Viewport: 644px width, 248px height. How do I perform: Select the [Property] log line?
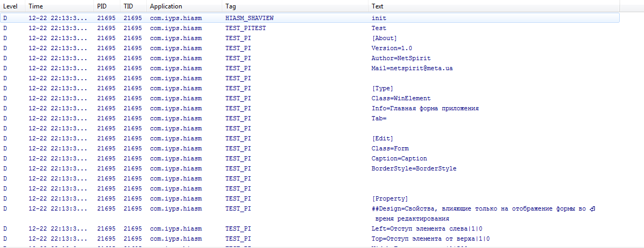(x=390, y=198)
